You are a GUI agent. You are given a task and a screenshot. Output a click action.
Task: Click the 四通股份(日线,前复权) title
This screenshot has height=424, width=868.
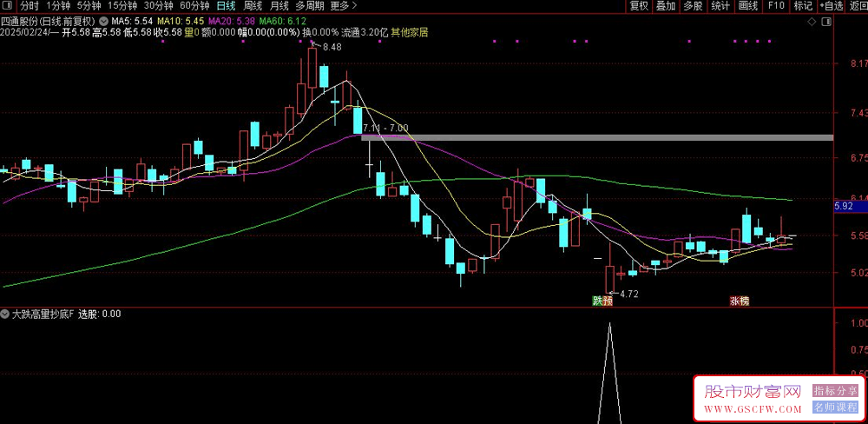[x=49, y=21]
